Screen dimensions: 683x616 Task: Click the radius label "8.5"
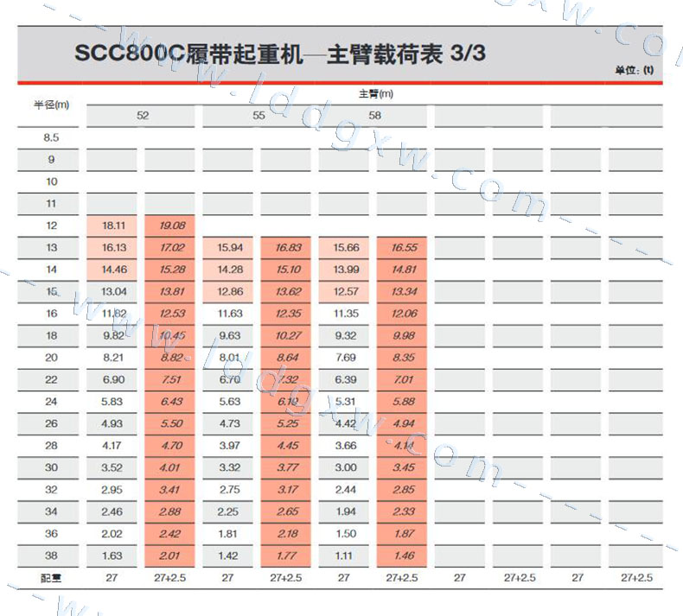[51, 137]
